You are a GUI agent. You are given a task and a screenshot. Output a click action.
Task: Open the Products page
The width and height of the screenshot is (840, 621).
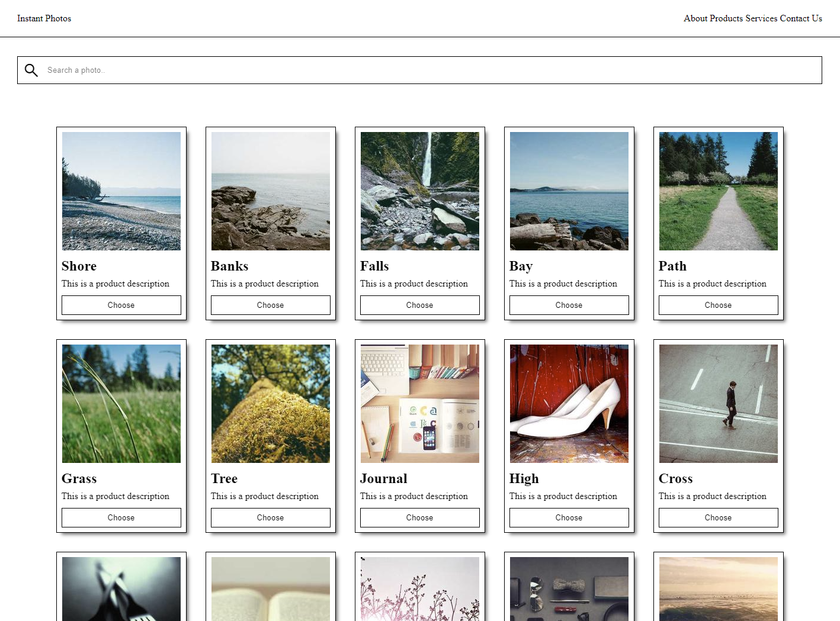tap(728, 18)
